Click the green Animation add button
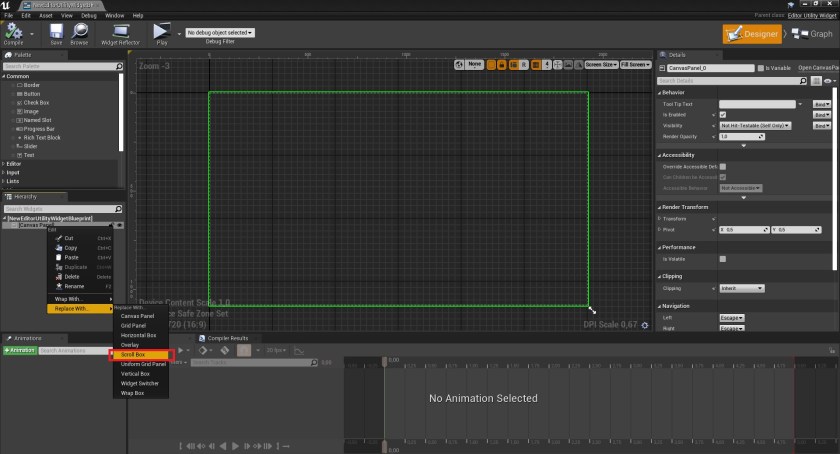The image size is (840, 454). (20, 351)
